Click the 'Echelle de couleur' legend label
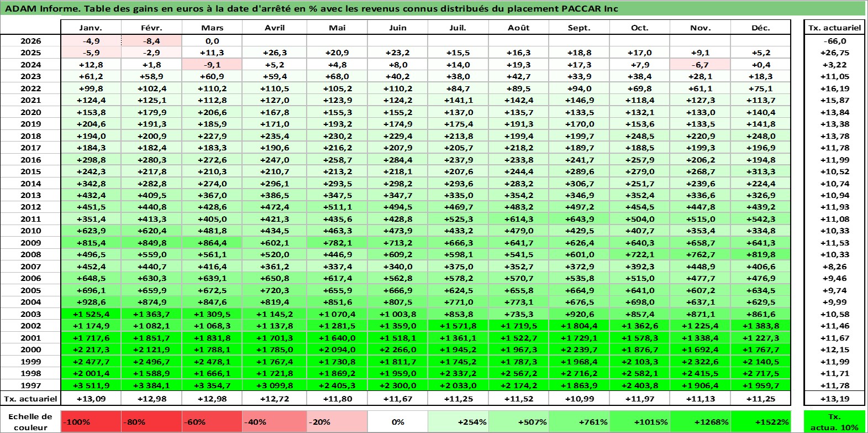 coord(30,421)
